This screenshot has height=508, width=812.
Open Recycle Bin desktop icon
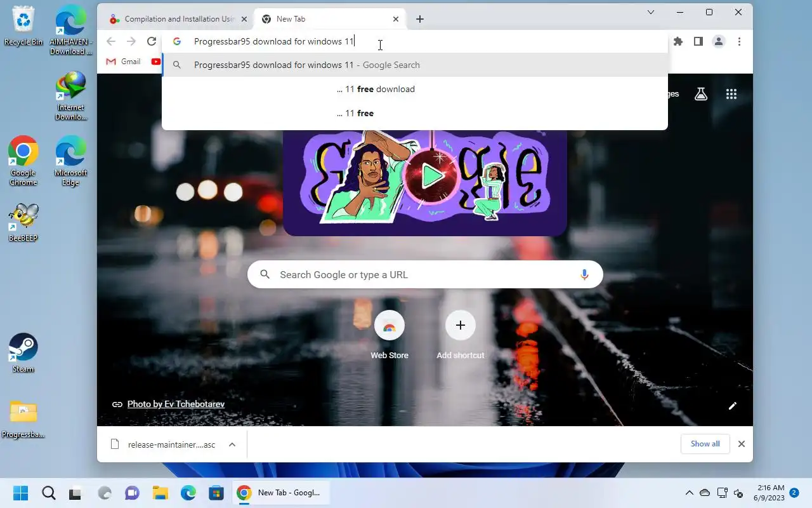pos(23,26)
